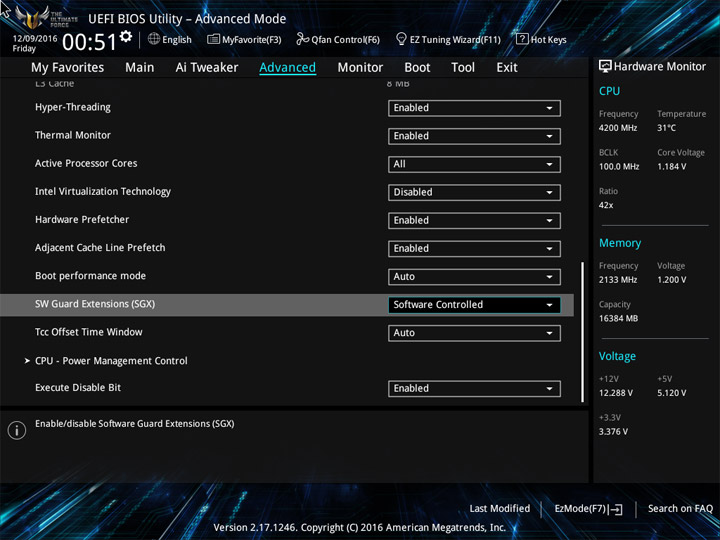Screen dimensions: 720x540
Task: Open the Boot performance mode dropdown
Action: click(x=474, y=277)
